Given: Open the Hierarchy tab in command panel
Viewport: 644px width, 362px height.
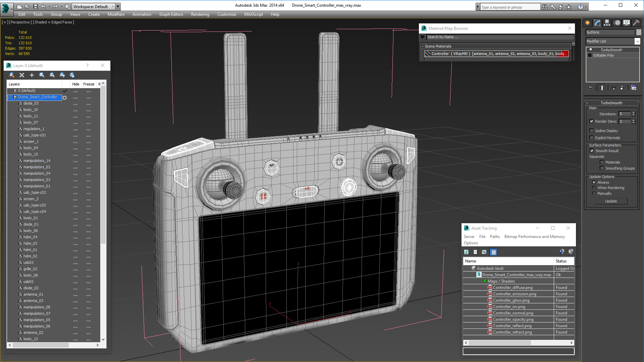Looking at the screenshot, I should (x=607, y=23).
